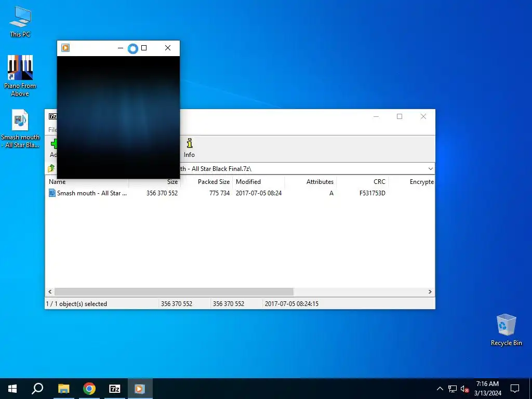Close the media player window
This screenshot has height=399, width=532.
pyautogui.click(x=168, y=48)
